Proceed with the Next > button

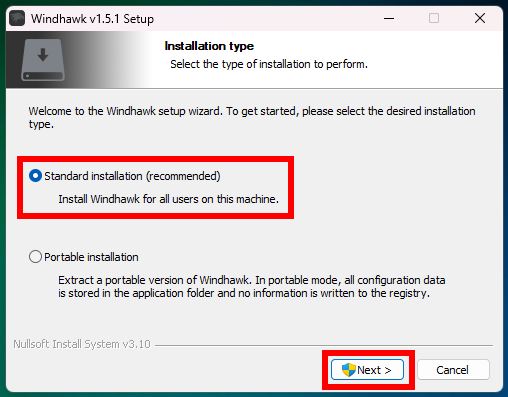367,370
